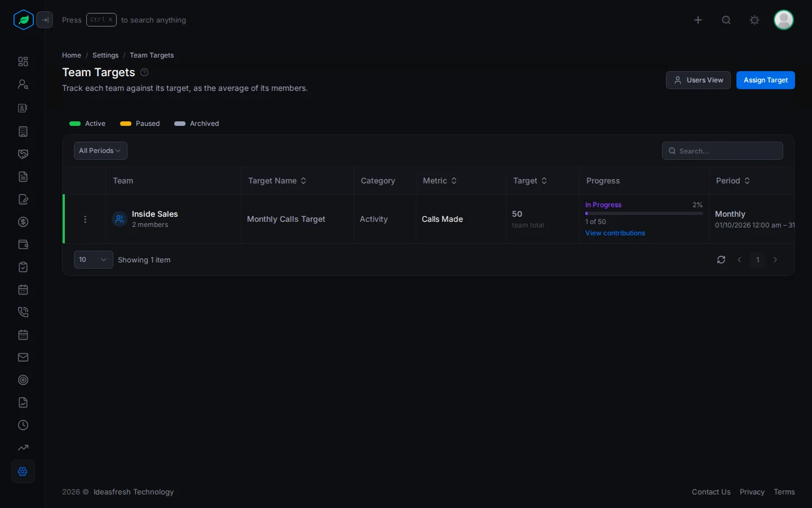This screenshot has height=508, width=812.
Task: Open the contact card icon in sidebar
Action: [x=23, y=108]
